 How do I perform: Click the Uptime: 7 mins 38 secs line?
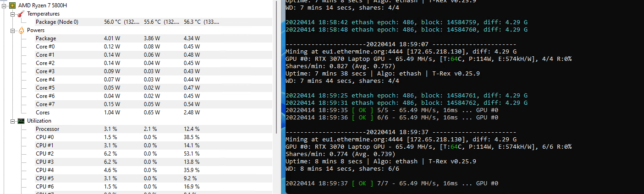380,74
